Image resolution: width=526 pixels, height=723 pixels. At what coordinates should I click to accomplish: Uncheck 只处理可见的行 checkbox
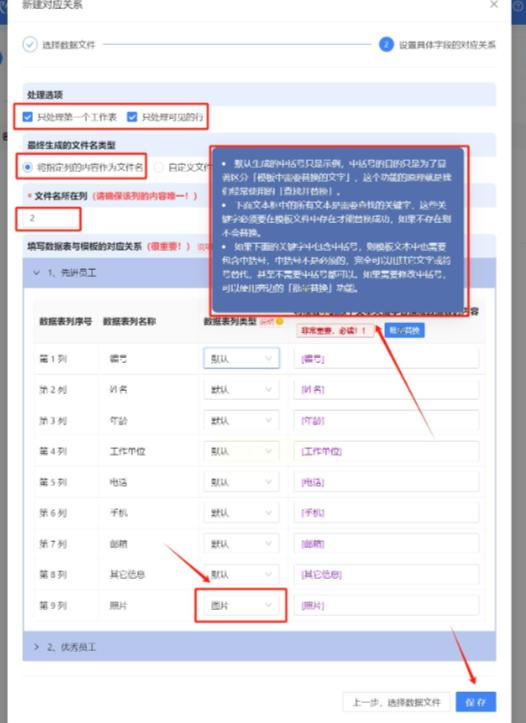pyautogui.click(x=132, y=117)
